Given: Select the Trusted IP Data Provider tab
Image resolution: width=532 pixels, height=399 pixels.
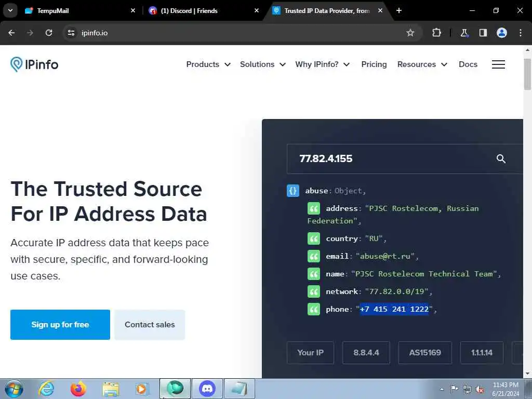Looking at the screenshot, I should (x=327, y=11).
